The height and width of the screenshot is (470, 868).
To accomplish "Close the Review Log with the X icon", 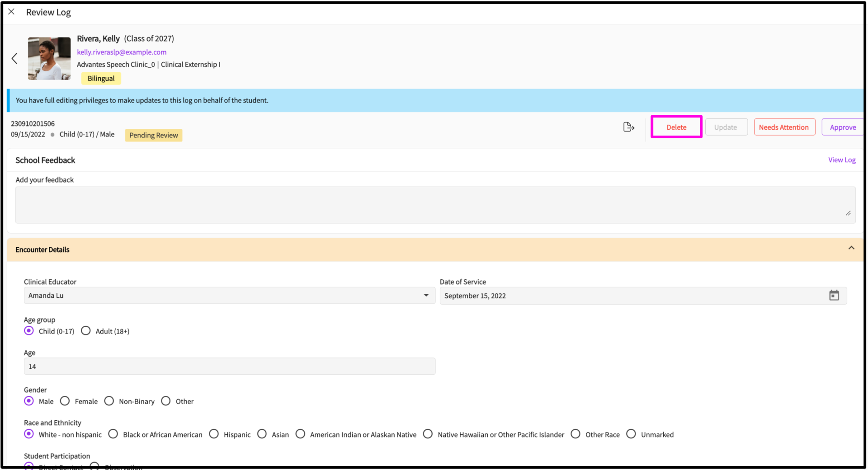I will (x=11, y=12).
